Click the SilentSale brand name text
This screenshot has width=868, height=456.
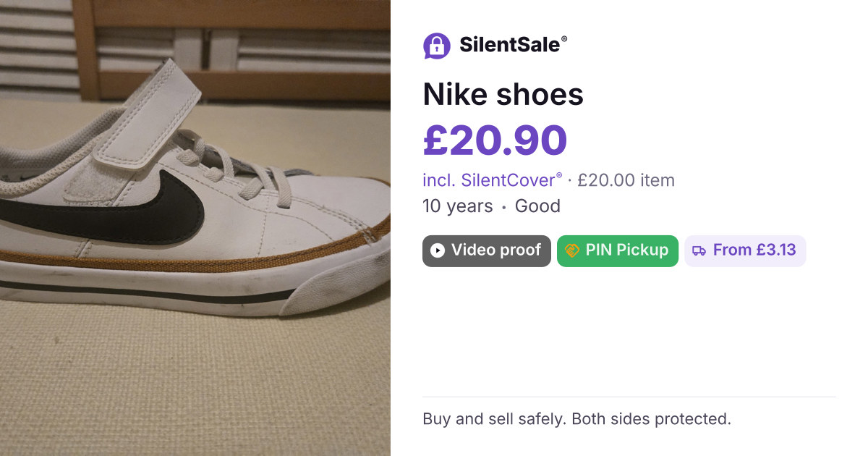pos(510,45)
